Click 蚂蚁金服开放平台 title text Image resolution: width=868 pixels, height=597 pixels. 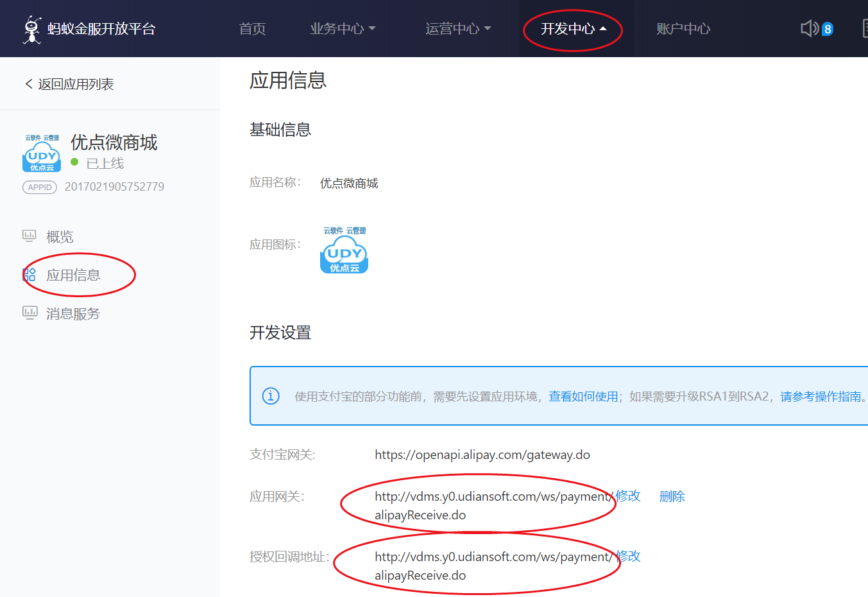[x=101, y=29]
